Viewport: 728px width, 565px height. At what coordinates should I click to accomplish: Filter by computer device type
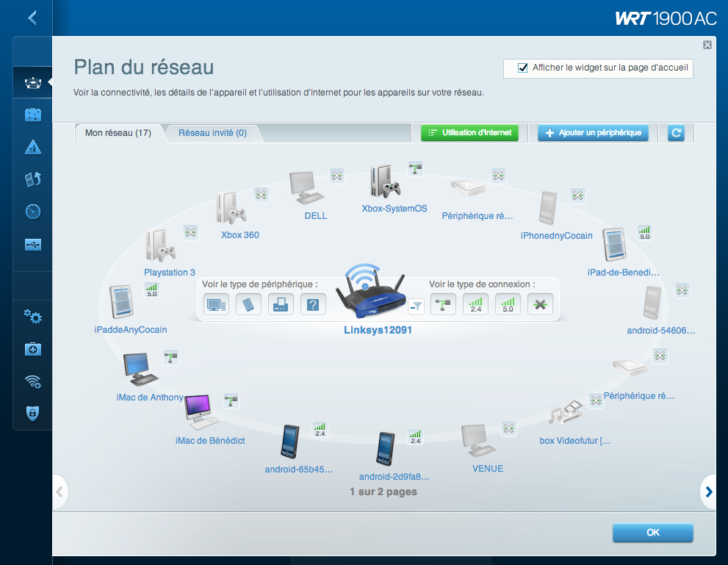pyautogui.click(x=217, y=305)
